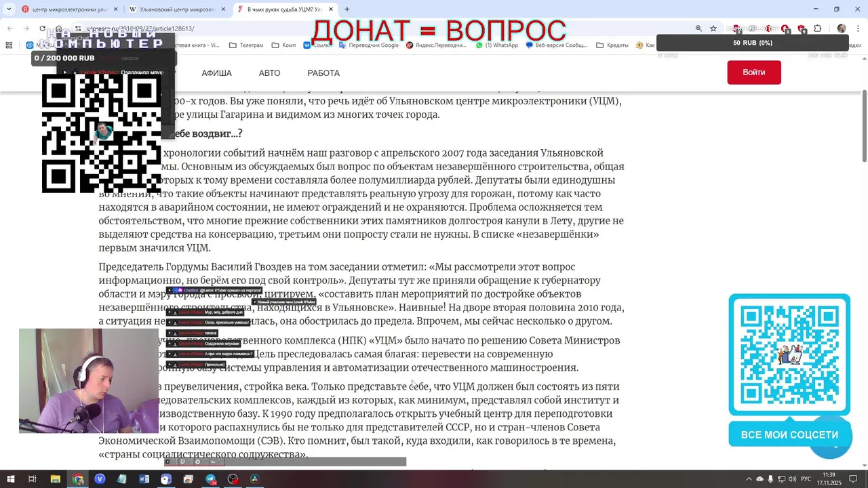This screenshot has height=488, width=868.
Task: Open the photo gallery app on the taskbar
Action: click(189, 479)
